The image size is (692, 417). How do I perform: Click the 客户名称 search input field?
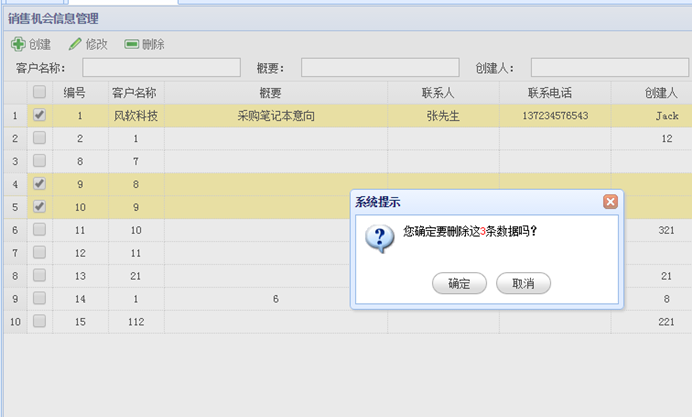[161, 68]
